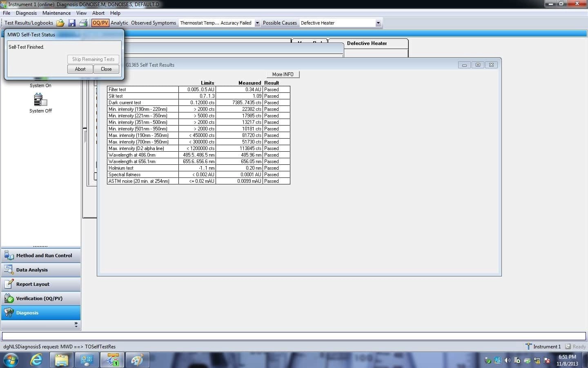The image size is (588, 368).
Task: Toggle the OQ/PV mode in the toolbar
Action: [x=100, y=23]
